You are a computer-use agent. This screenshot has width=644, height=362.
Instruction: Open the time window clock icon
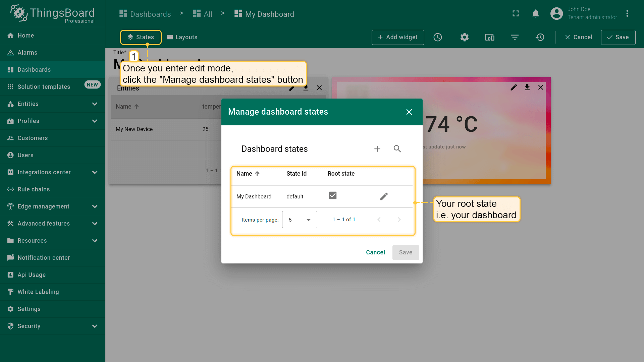[438, 37]
